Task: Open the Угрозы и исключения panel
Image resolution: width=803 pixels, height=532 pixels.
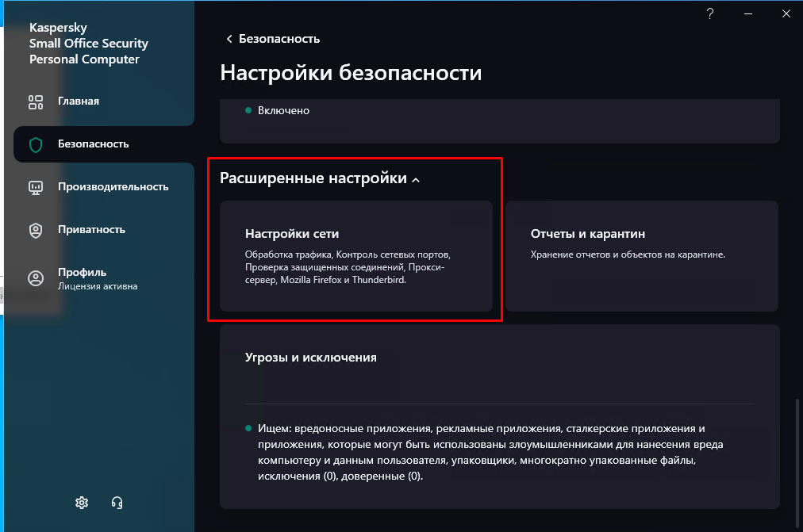Action: point(499,358)
